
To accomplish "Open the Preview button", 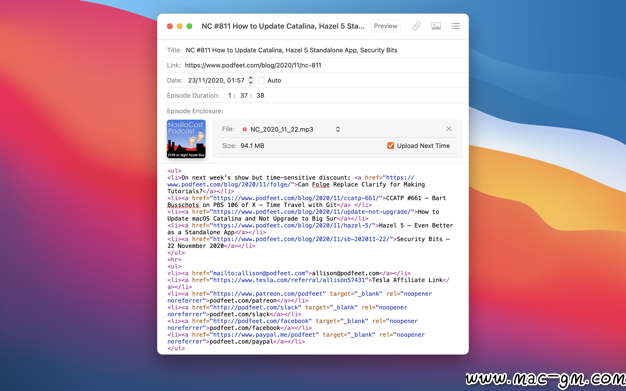I will tap(385, 26).
